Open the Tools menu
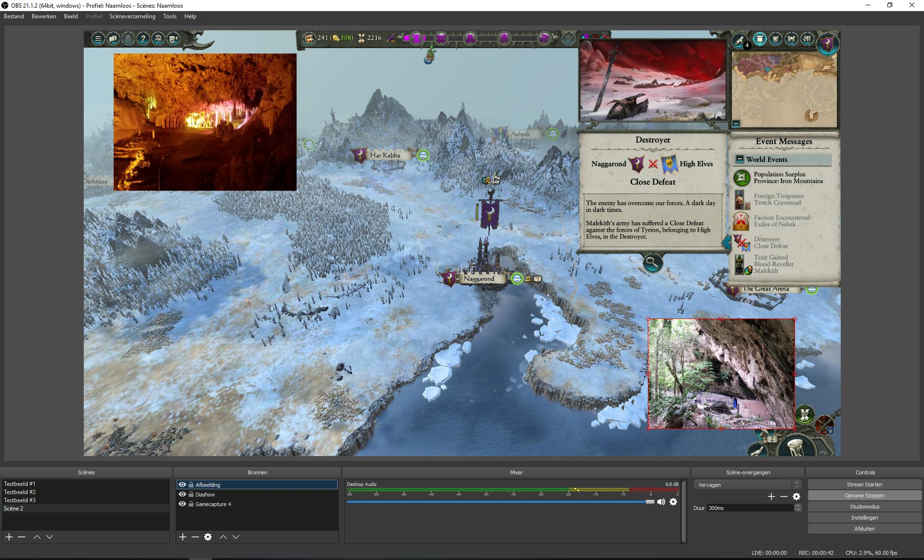The image size is (924, 560). tap(169, 16)
